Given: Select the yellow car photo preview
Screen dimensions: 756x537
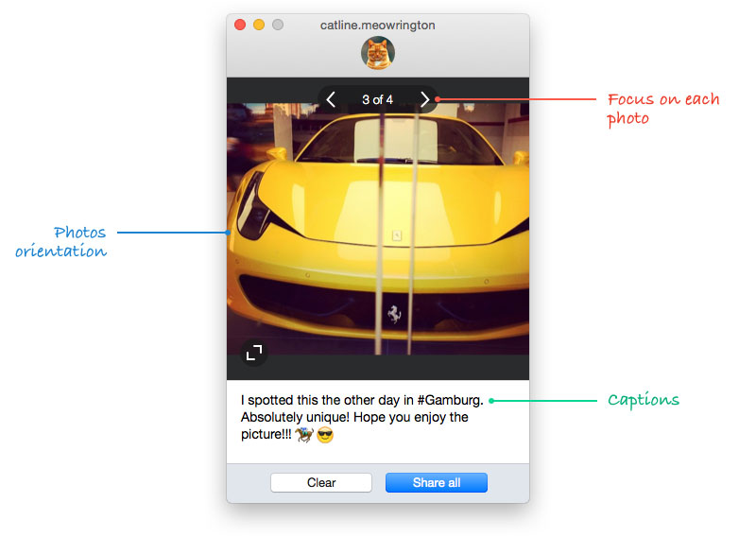Looking at the screenshot, I should [378, 229].
